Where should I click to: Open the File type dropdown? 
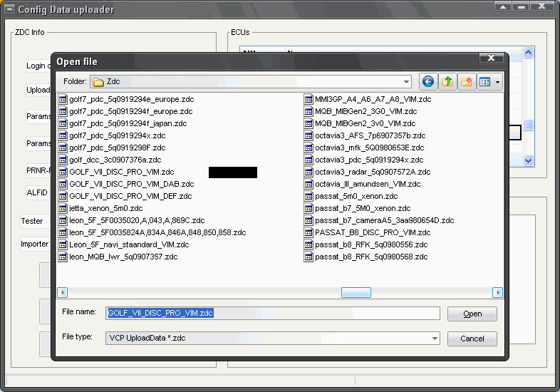(x=435, y=338)
